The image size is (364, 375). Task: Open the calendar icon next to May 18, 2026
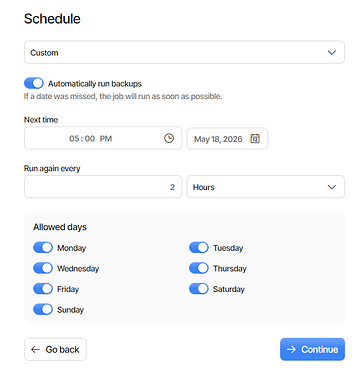tap(255, 138)
